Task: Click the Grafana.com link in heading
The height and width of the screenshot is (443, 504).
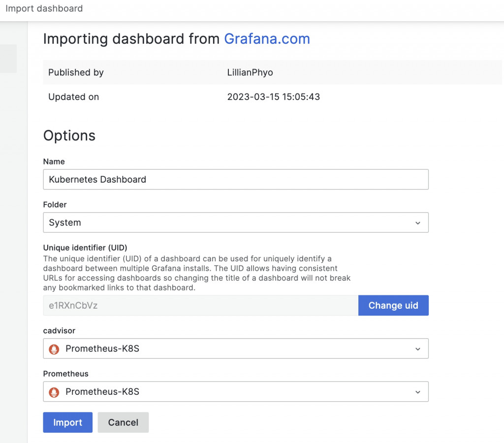Action: coord(267,39)
